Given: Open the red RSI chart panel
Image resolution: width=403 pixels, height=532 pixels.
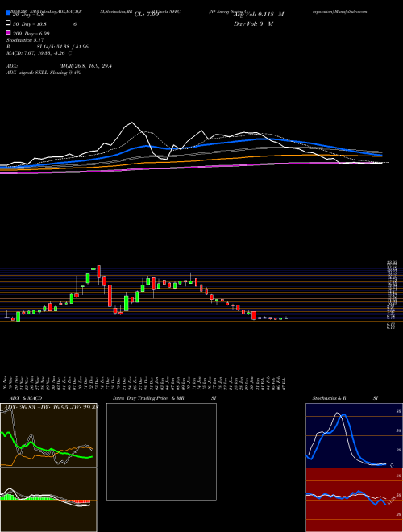Looking at the screenshot, I should (x=354, y=500).
